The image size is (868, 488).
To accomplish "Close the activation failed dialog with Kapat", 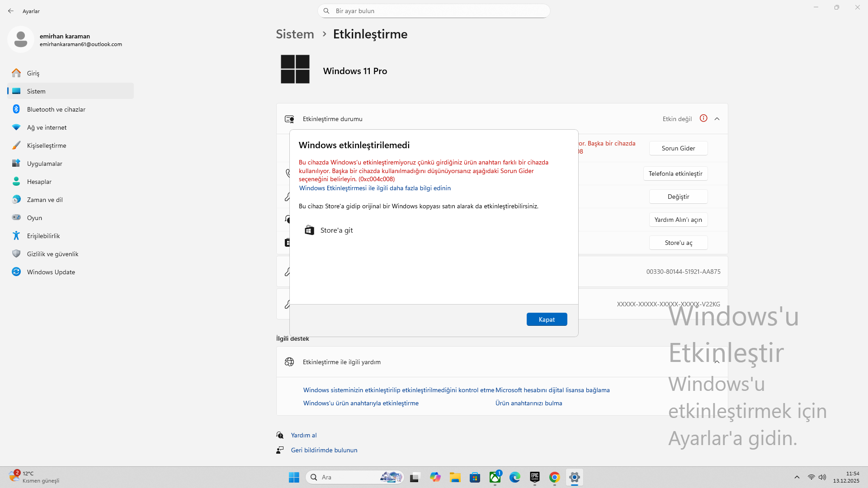I will [x=547, y=319].
